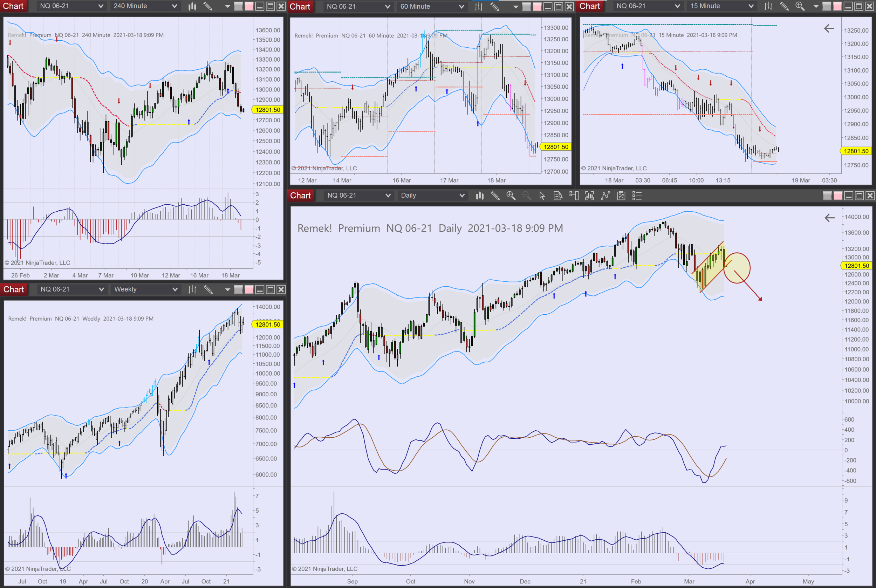Select the cursor pointer tool on Daily chart
This screenshot has height=588, width=876.
(x=542, y=196)
